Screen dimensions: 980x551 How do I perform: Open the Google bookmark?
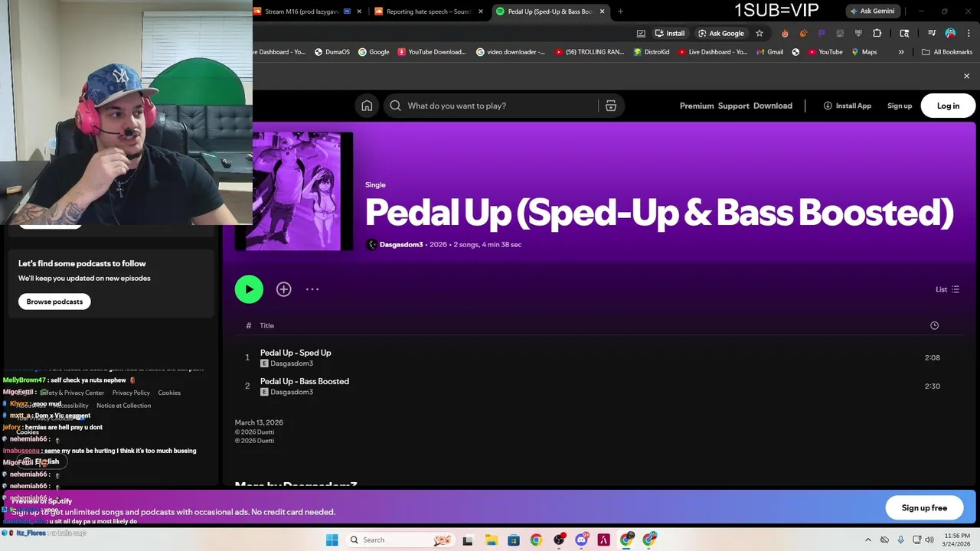coord(374,52)
